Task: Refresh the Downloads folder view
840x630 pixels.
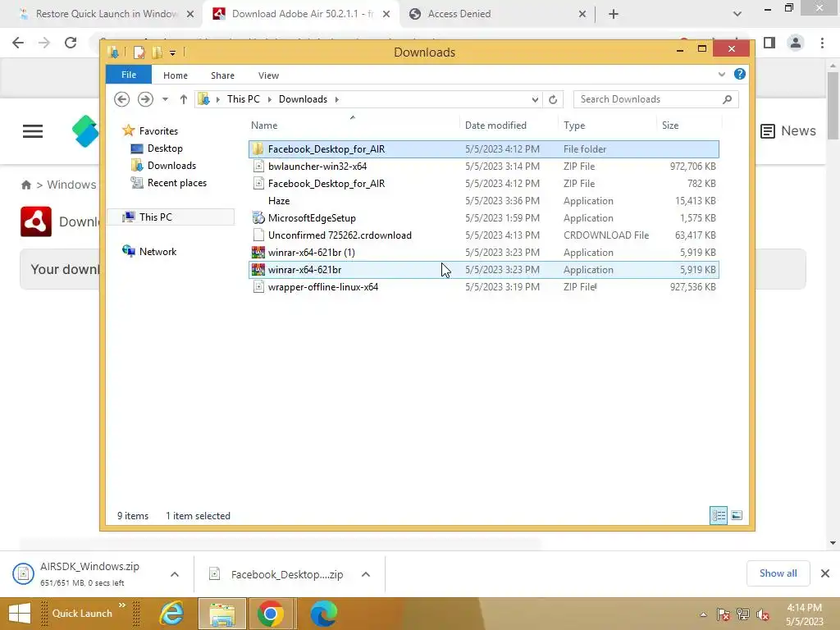Action: tap(553, 99)
